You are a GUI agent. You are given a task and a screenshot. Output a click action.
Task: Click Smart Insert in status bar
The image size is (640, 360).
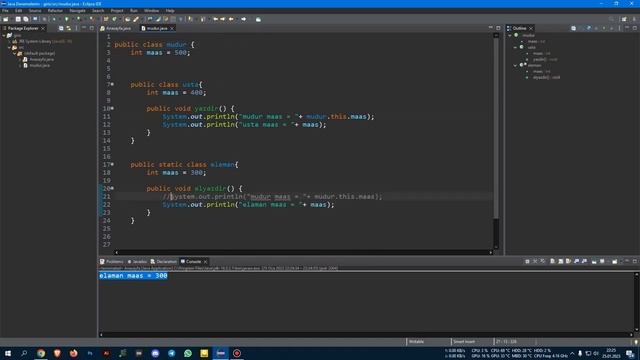pos(464,342)
